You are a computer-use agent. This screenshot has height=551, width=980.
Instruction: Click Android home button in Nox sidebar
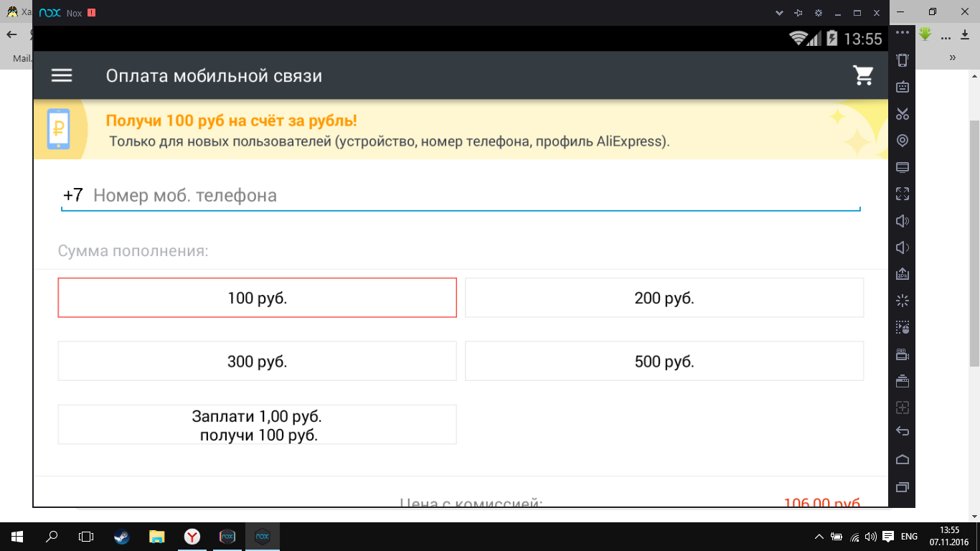click(903, 459)
